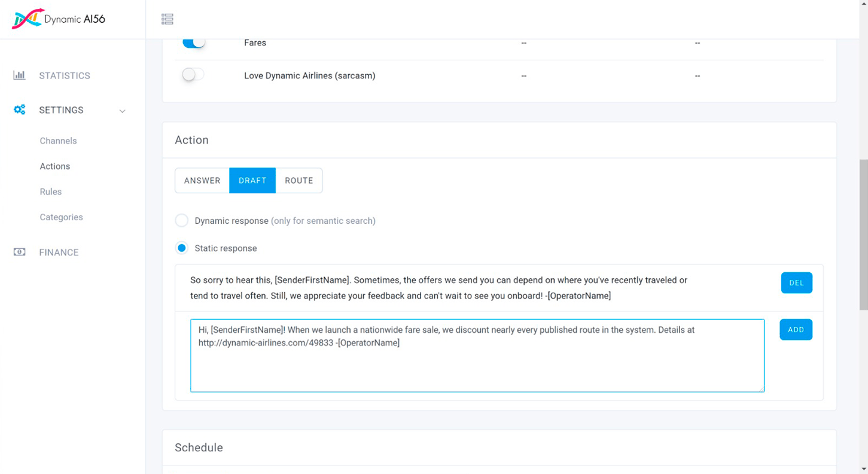This screenshot has height=474, width=868.
Task: Open Channels in the settings submenu
Action: (58, 141)
